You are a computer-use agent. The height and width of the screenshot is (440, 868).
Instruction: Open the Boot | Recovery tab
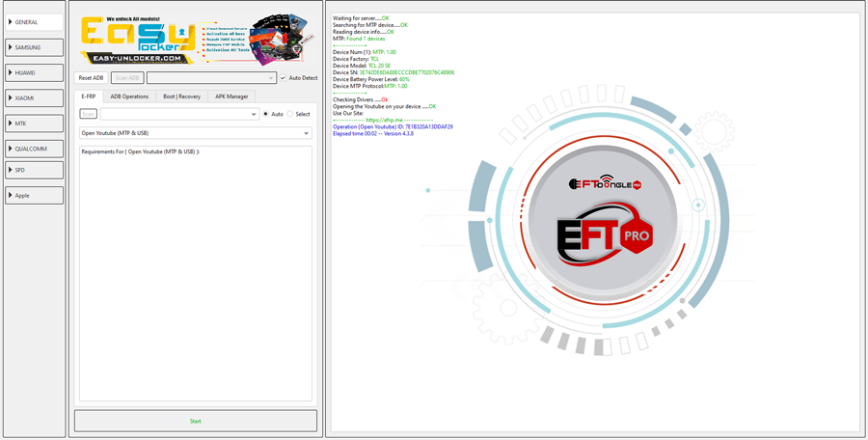coord(181,96)
